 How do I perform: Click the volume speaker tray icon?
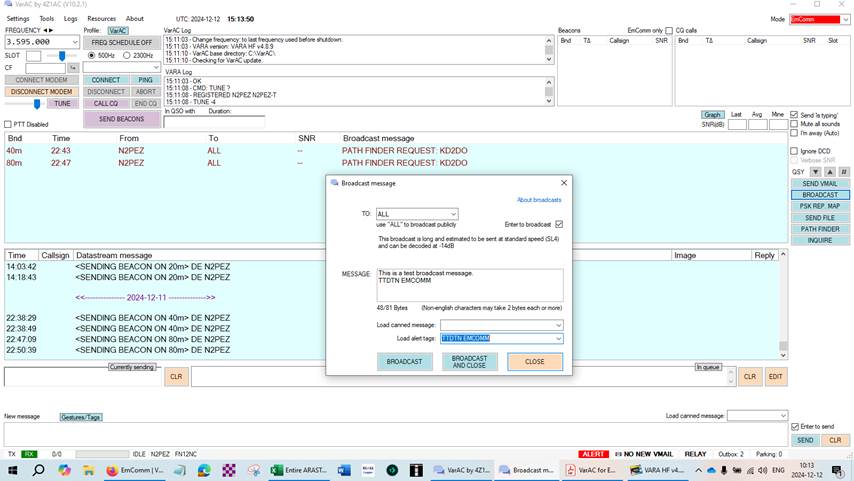(762, 470)
